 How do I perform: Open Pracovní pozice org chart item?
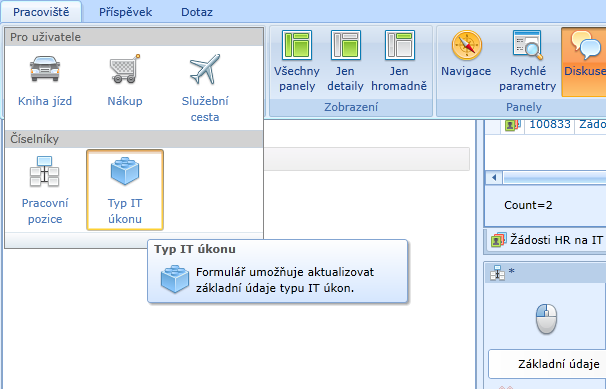point(45,190)
